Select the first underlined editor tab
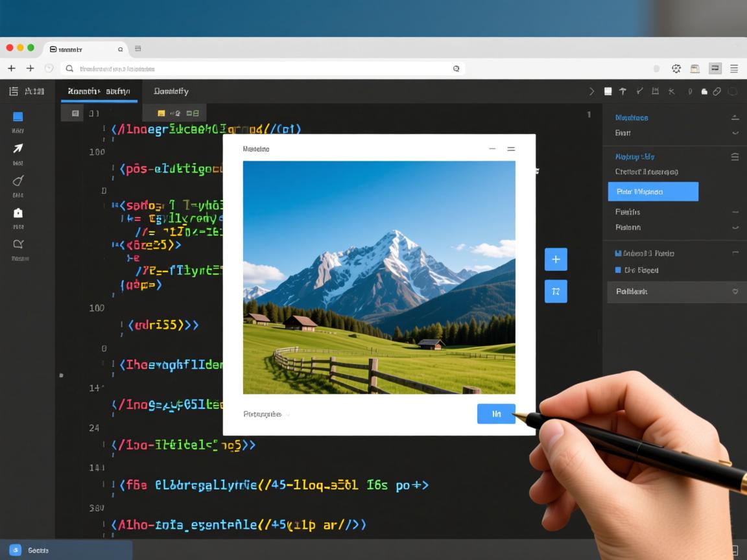Screen dimensions: 747x560 coord(99,91)
